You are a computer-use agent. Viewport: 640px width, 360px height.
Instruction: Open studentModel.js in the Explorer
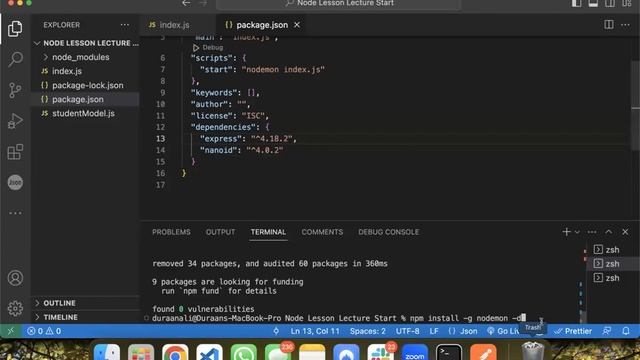pos(86,113)
